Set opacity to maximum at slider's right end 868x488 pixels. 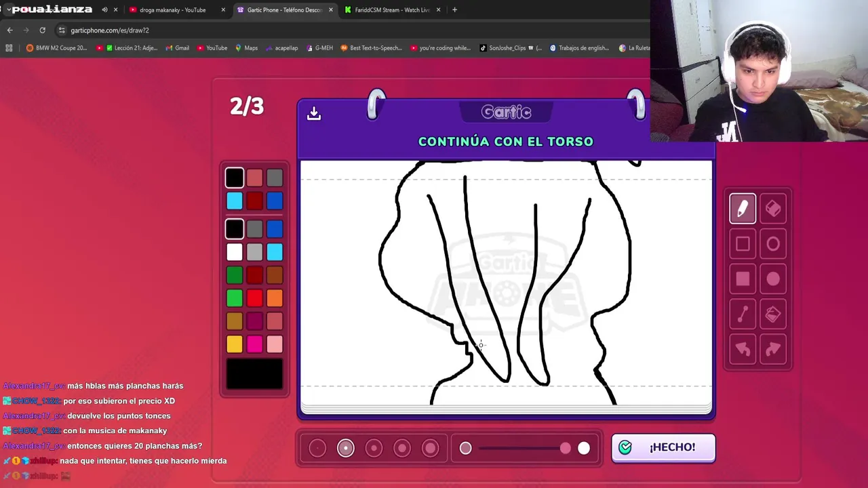tap(584, 448)
